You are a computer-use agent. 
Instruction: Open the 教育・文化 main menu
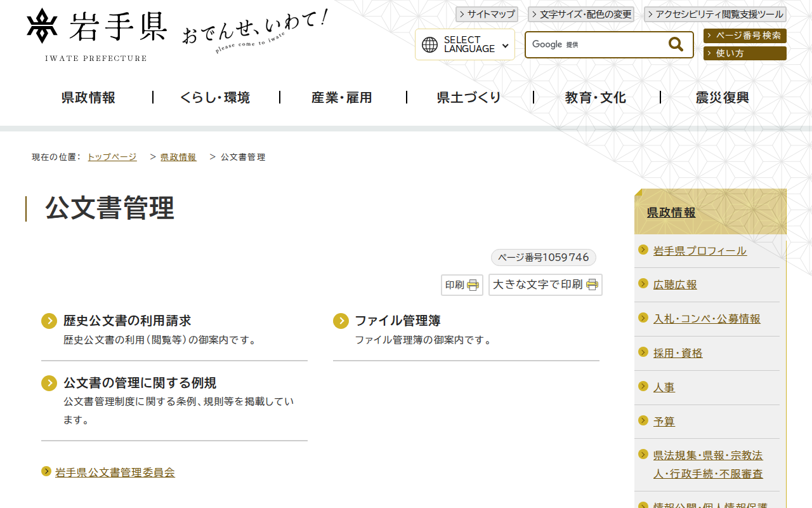coord(596,97)
